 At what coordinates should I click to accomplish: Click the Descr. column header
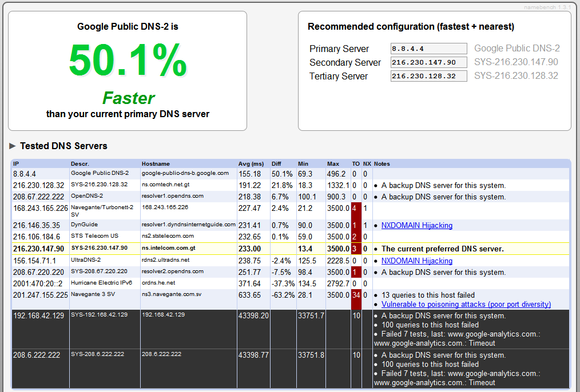click(80, 163)
